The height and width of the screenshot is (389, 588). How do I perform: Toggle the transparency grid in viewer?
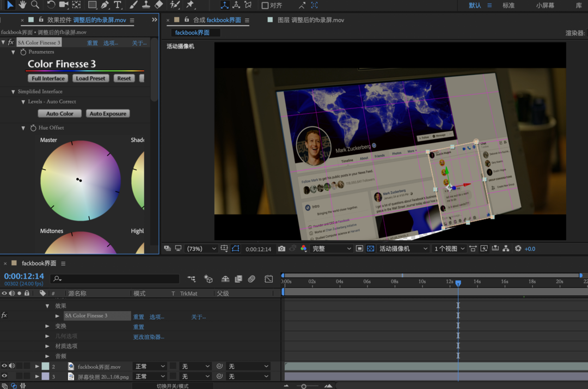tap(371, 248)
